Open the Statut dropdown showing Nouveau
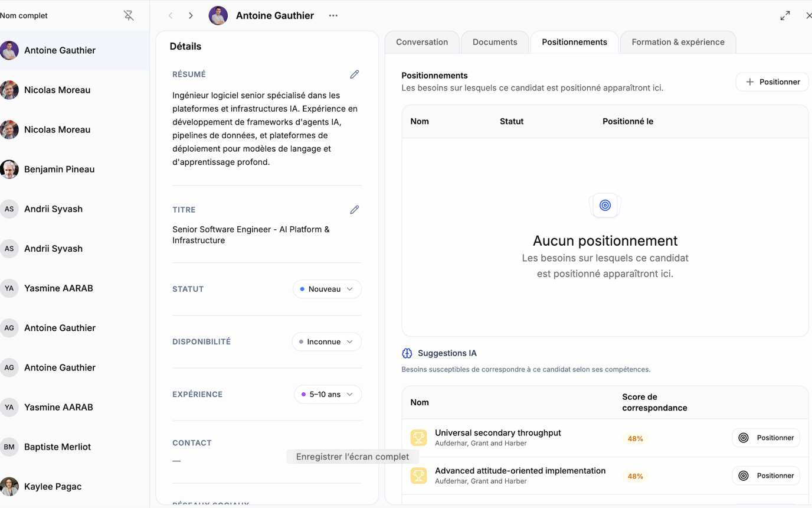This screenshot has height=508, width=812. pyautogui.click(x=327, y=289)
